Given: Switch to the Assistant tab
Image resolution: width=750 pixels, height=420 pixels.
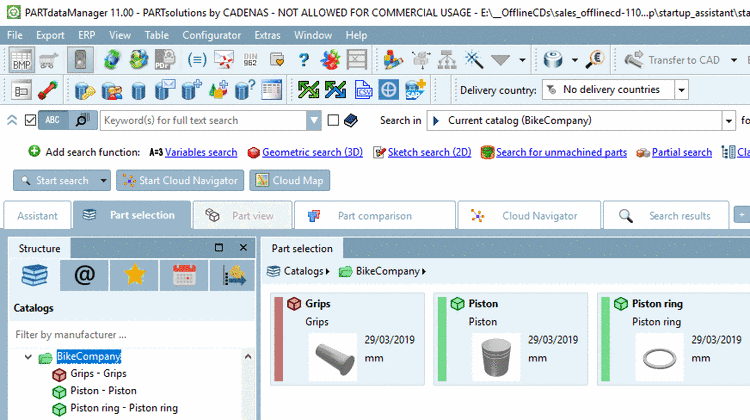Looking at the screenshot, I should [x=37, y=216].
